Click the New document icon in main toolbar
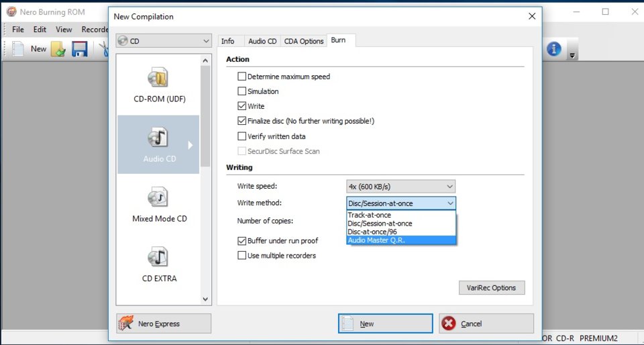This screenshot has width=644, height=345. (x=17, y=49)
